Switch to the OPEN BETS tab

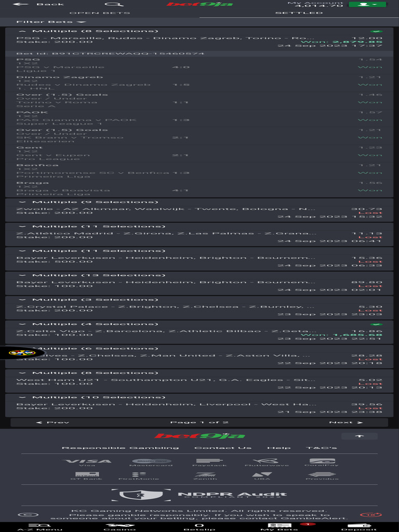pos(100,13)
